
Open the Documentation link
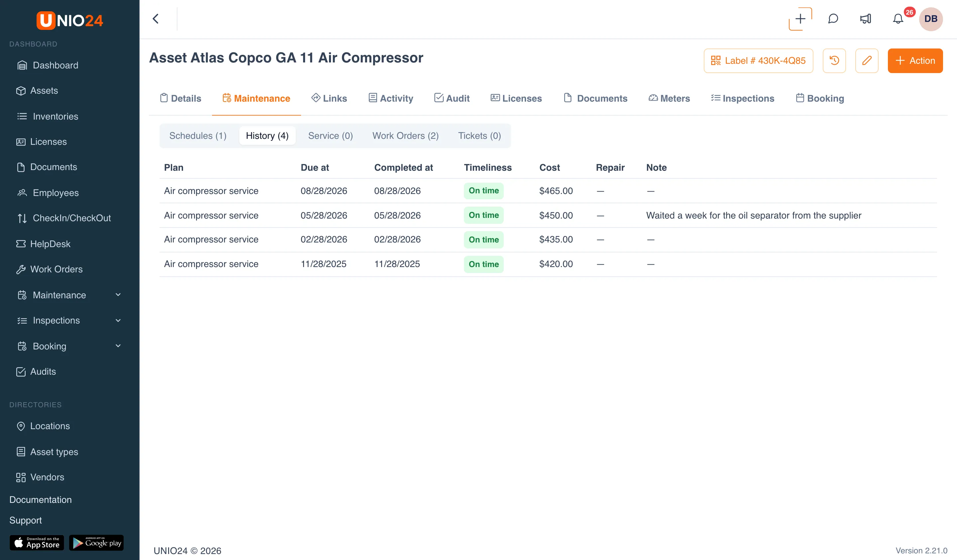(x=40, y=500)
